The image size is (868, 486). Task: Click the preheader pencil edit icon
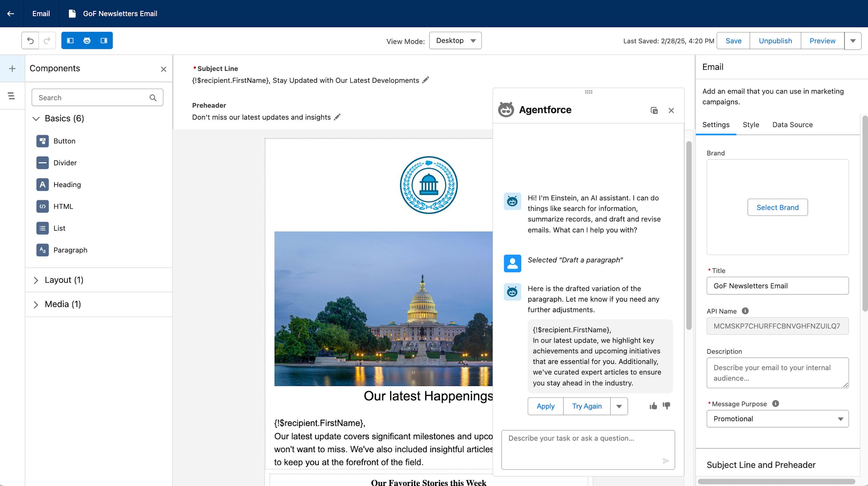tap(337, 117)
